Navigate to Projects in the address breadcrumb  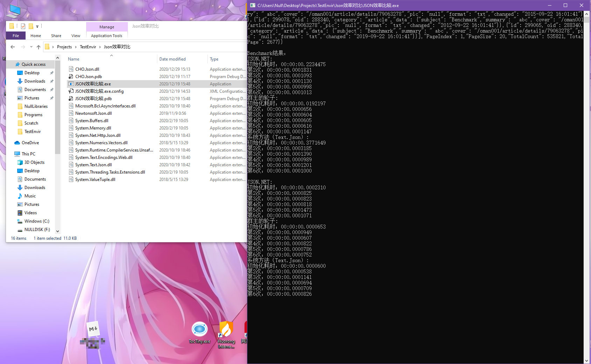(64, 47)
